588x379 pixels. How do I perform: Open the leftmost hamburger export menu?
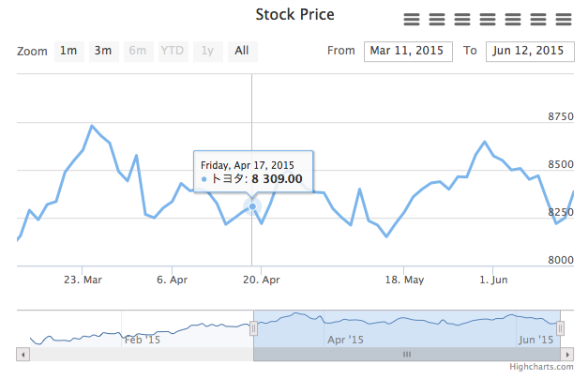pyautogui.click(x=412, y=19)
